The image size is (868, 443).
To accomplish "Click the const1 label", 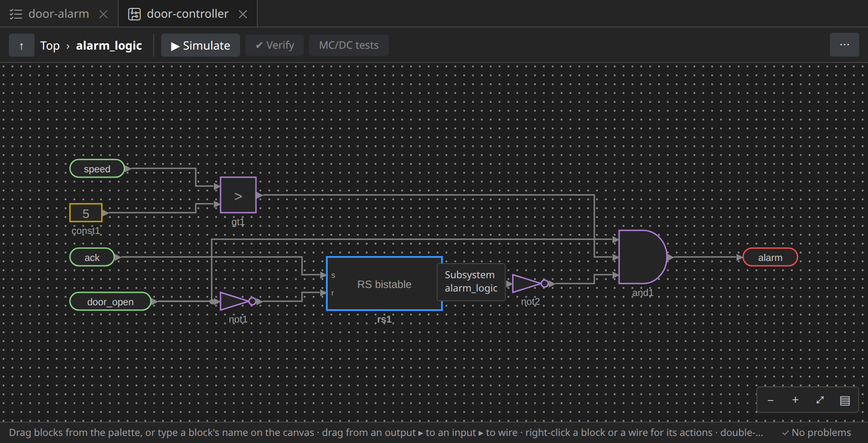I will pos(86,231).
